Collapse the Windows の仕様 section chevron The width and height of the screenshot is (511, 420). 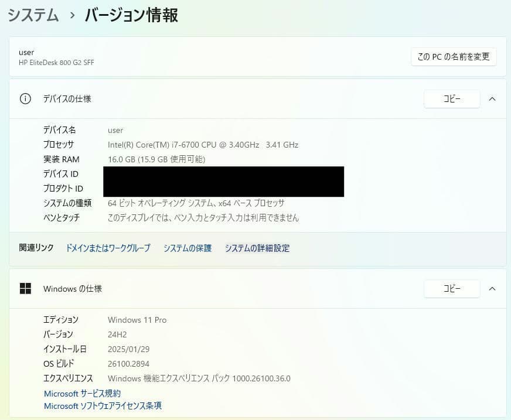coord(492,288)
